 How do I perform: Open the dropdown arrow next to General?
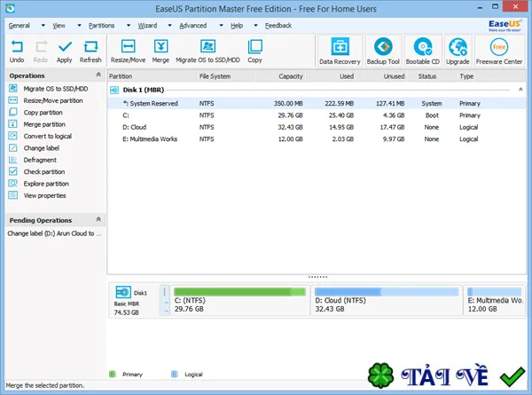pyautogui.click(x=43, y=26)
